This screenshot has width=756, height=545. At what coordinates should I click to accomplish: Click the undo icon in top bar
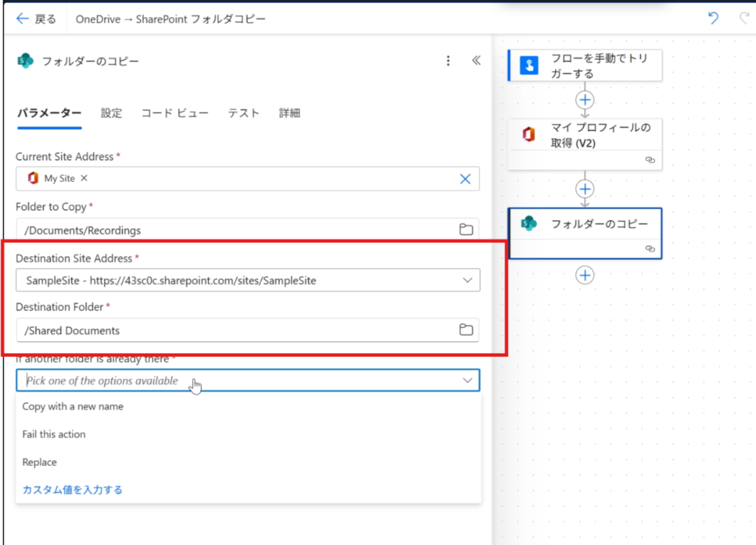coord(712,18)
